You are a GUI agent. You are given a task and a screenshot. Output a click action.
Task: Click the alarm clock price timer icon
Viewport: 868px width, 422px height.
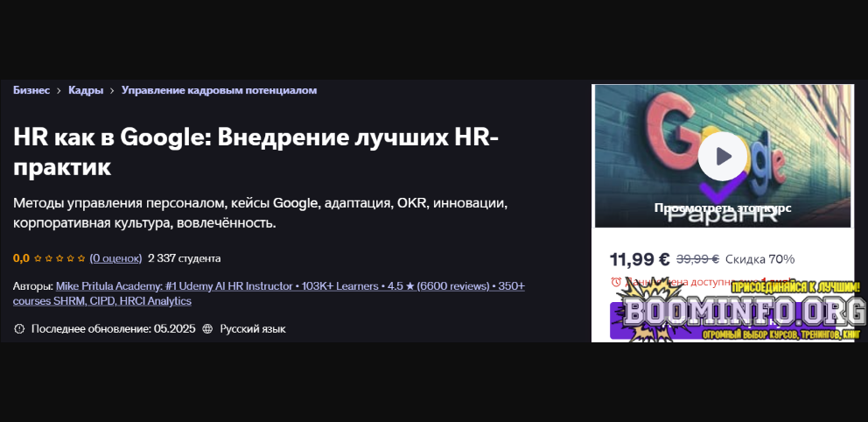pyautogui.click(x=616, y=282)
